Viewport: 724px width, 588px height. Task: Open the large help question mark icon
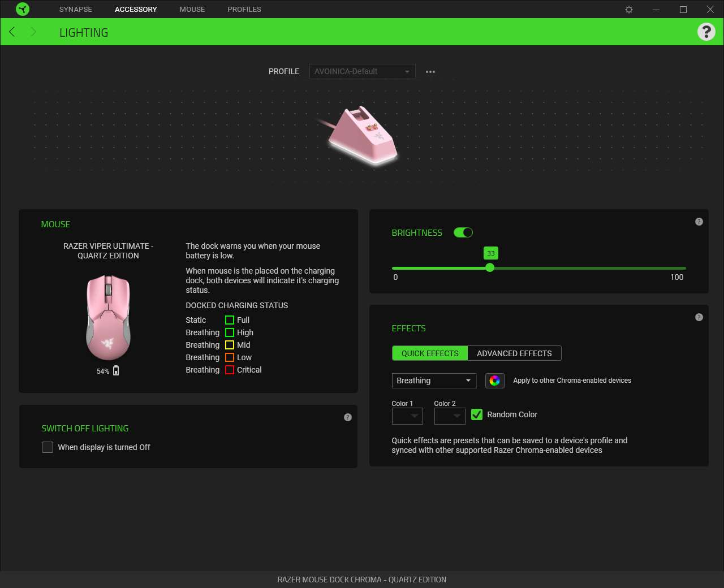point(706,32)
